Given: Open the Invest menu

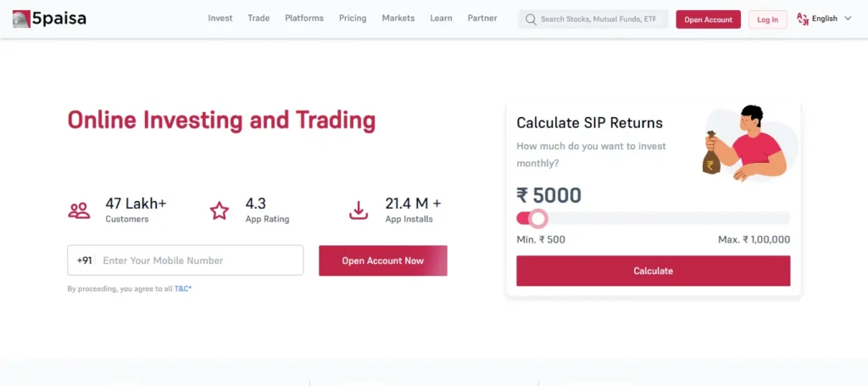Looking at the screenshot, I should point(220,19).
